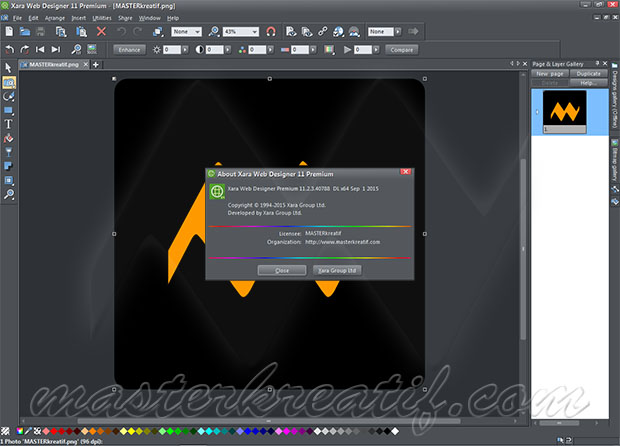Expand the brightness value arrow

185,50
